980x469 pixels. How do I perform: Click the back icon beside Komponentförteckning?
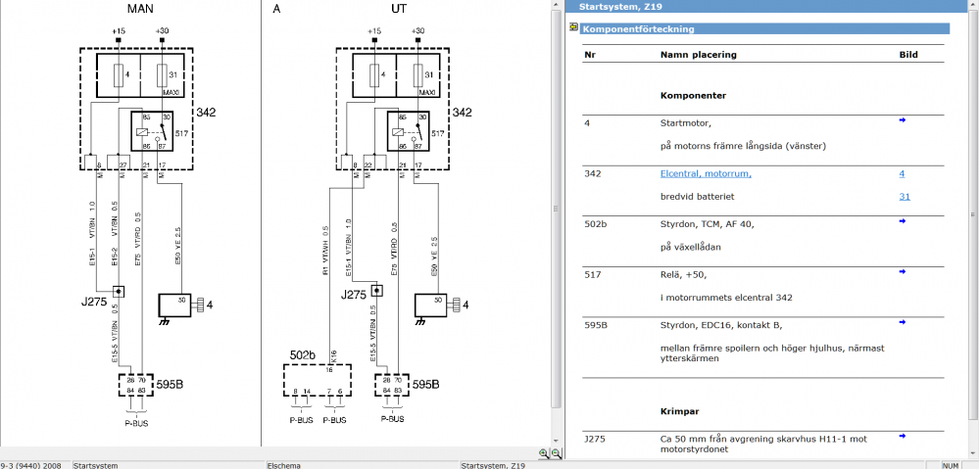point(573,28)
